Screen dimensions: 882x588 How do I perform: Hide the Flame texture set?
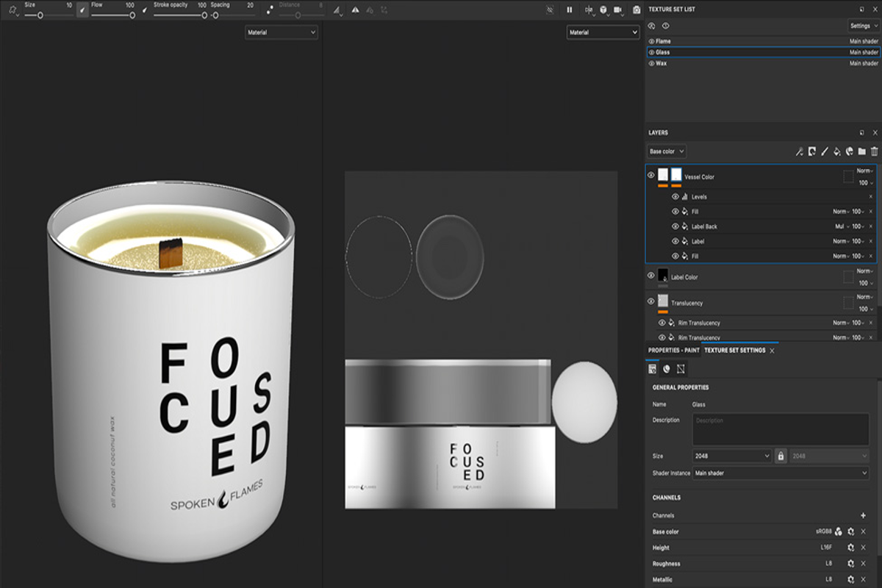[651, 42]
